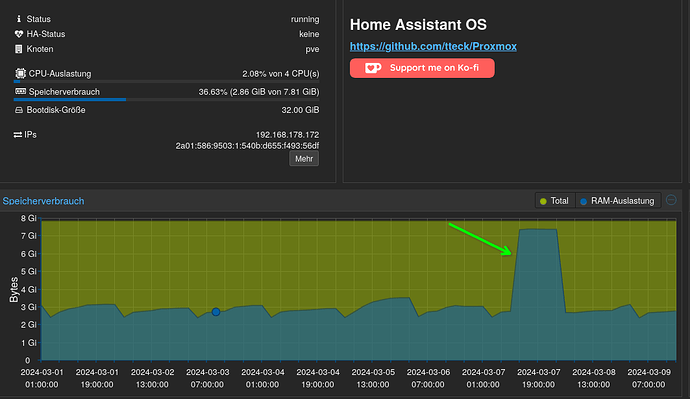Click the Home Assistant OS heading

click(418, 25)
